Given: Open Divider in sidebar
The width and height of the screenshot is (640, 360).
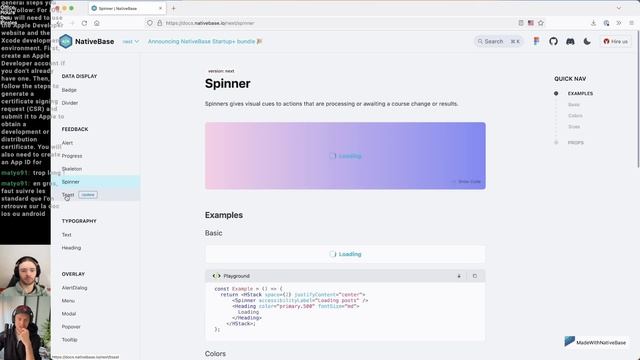Looking at the screenshot, I should click(x=69, y=103).
